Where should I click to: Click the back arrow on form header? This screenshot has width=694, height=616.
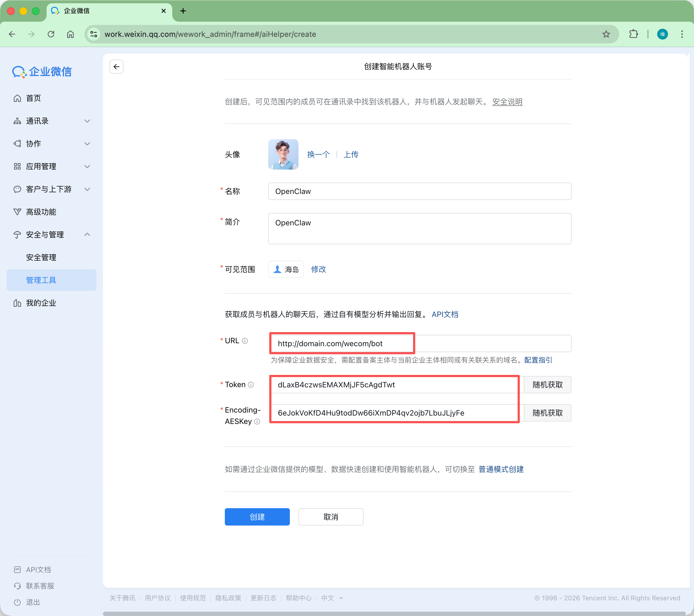[116, 67]
